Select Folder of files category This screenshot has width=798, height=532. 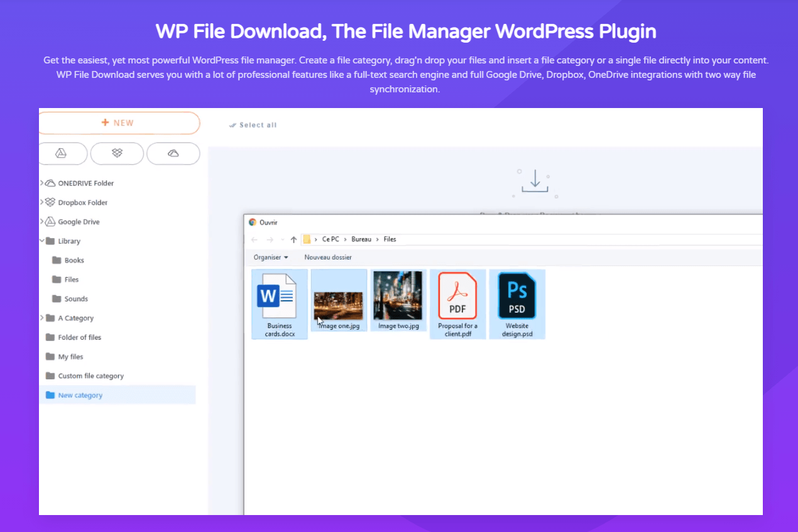point(79,337)
